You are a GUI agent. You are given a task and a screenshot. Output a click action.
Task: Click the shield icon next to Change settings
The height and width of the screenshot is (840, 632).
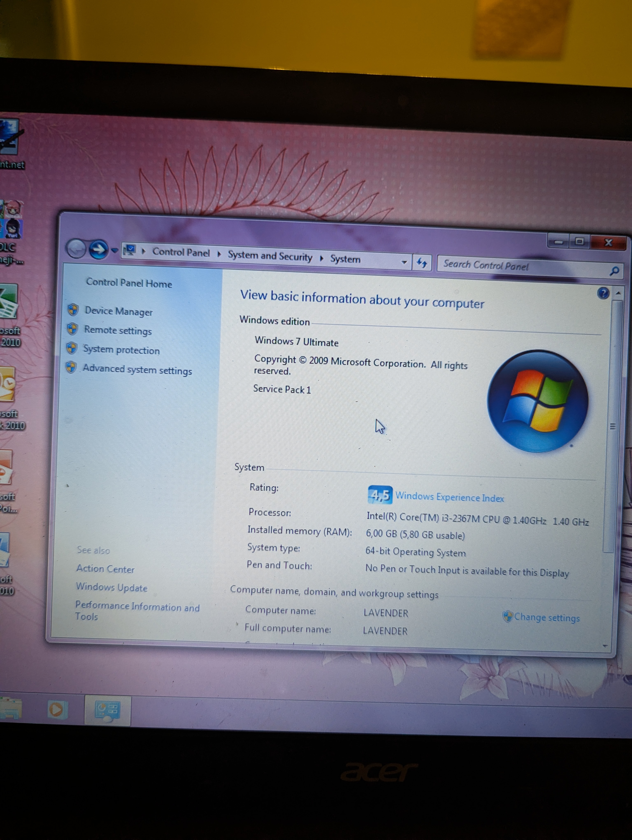coord(507,616)
